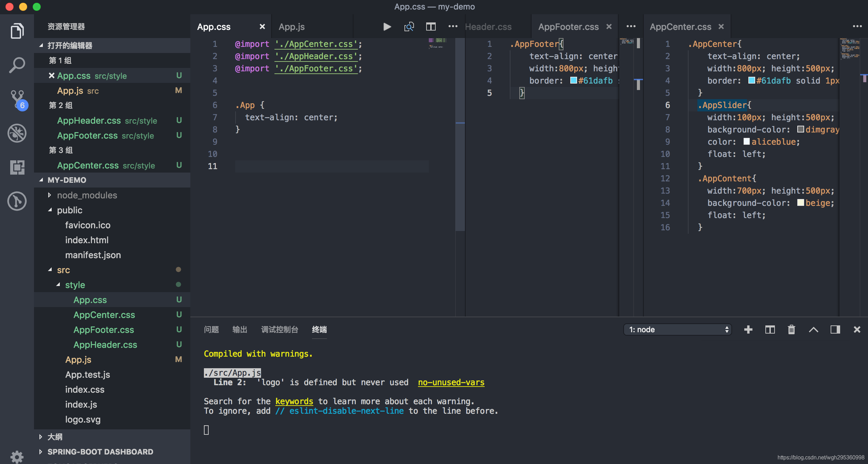Split the terminal panel

click(770, 329)
